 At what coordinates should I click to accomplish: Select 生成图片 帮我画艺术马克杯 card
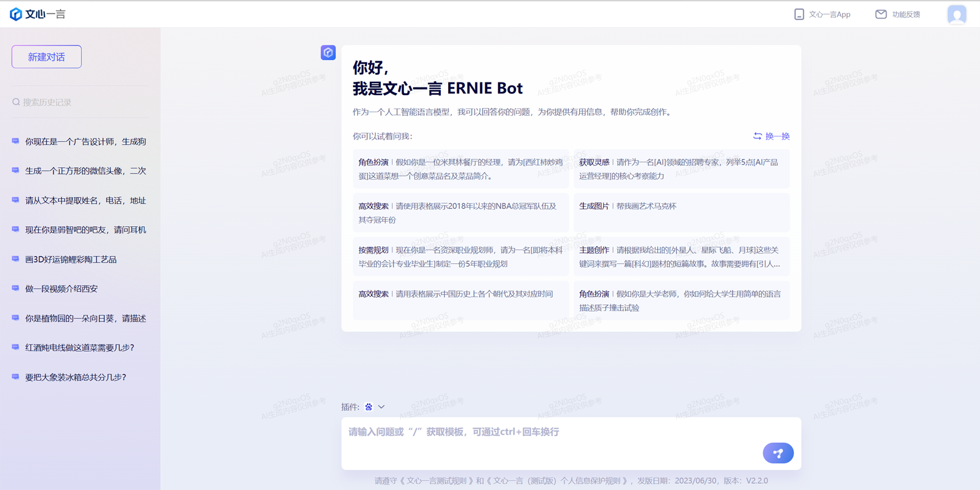click(x=682, y=212)
